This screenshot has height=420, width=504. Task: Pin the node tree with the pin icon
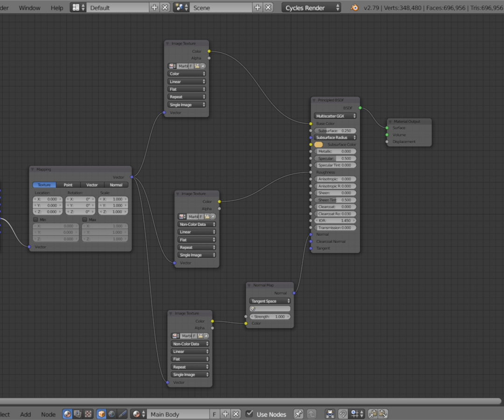point(298,414)
